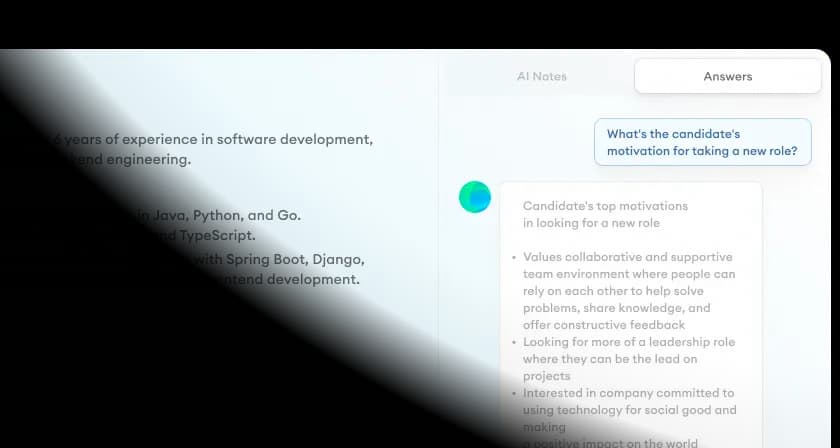Screen dimensions: 840x448
Task: Click the bullet dot before "Looking for more"
Action: 514,342
